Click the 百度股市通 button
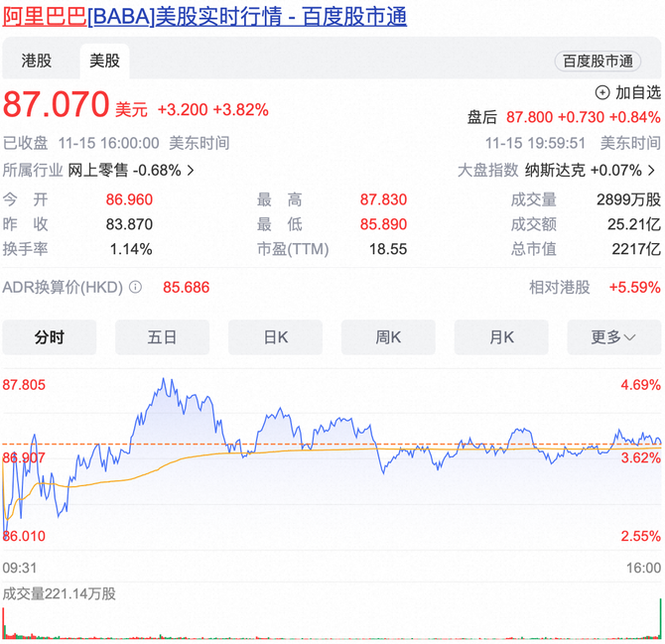665x644 pixels. 598,62
